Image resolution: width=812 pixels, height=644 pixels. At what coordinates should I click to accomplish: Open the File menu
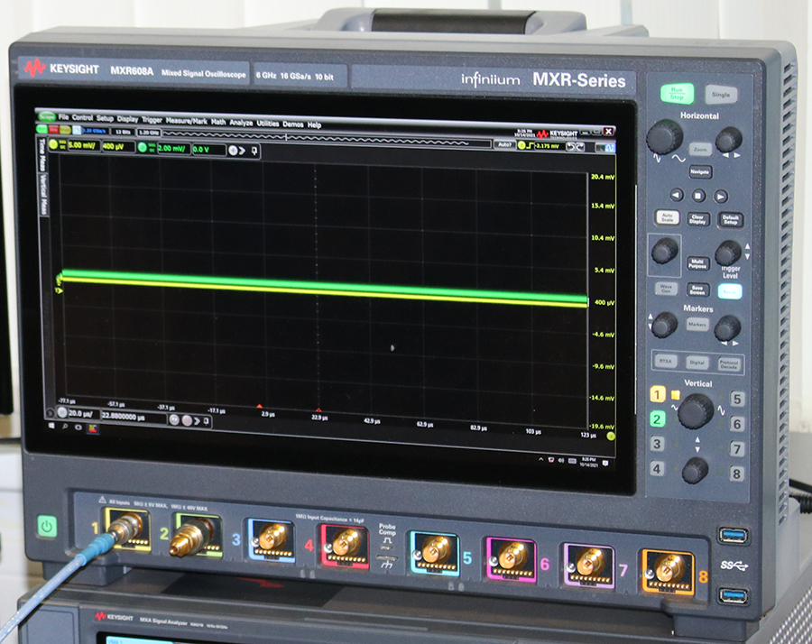(x=63, y=117)
